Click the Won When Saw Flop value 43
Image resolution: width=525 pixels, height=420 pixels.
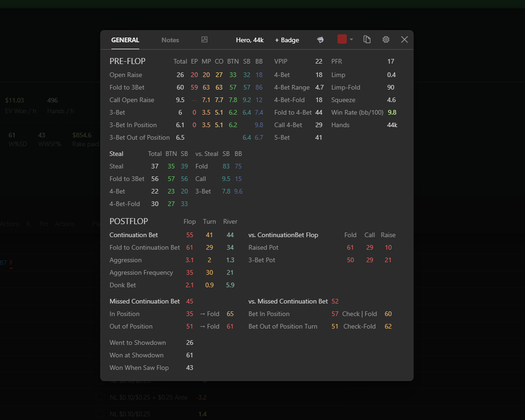tap(189, 368)
